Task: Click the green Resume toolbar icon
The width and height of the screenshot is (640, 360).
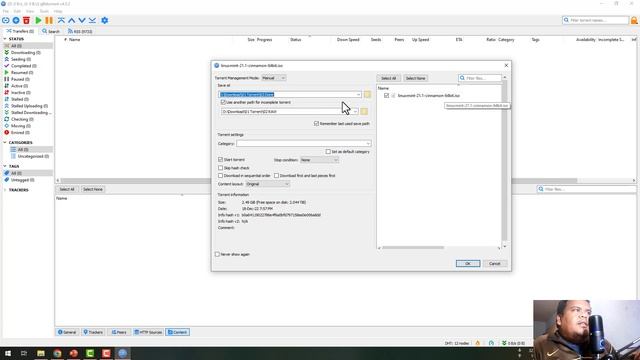Action: click(38, 20)
